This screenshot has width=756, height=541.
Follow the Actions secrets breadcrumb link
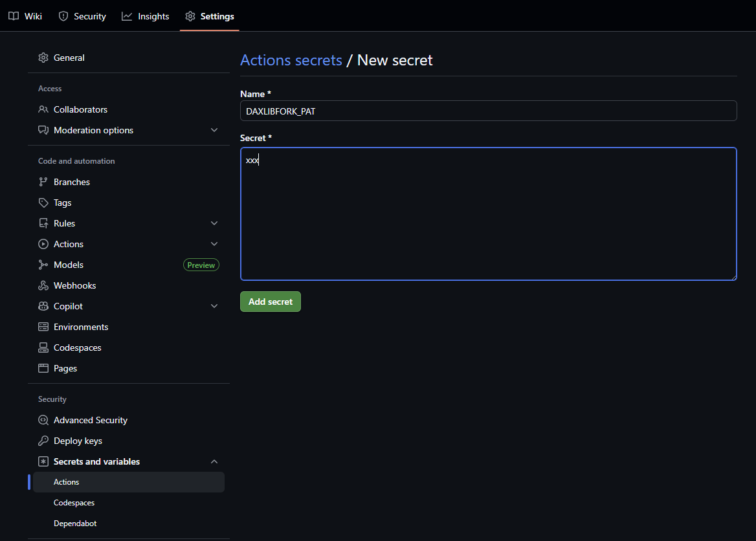click(x=291, y=60)
